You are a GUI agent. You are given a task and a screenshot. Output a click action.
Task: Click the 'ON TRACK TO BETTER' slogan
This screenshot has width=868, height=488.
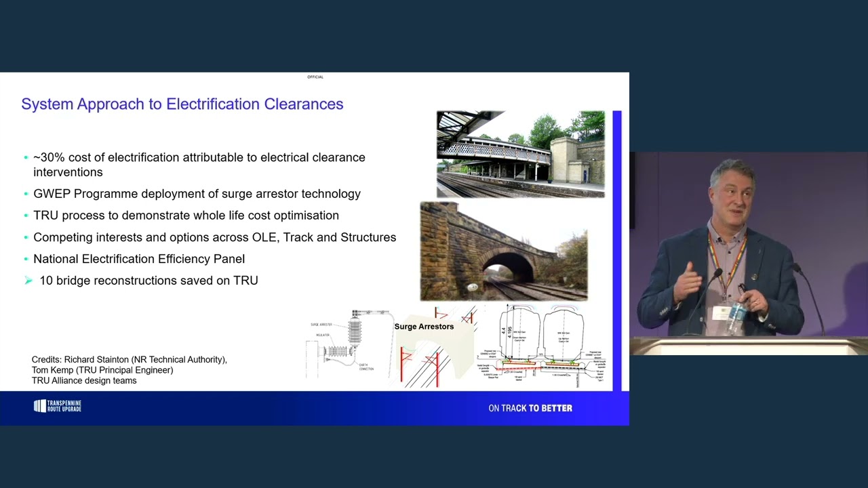[x=530, y=408]
